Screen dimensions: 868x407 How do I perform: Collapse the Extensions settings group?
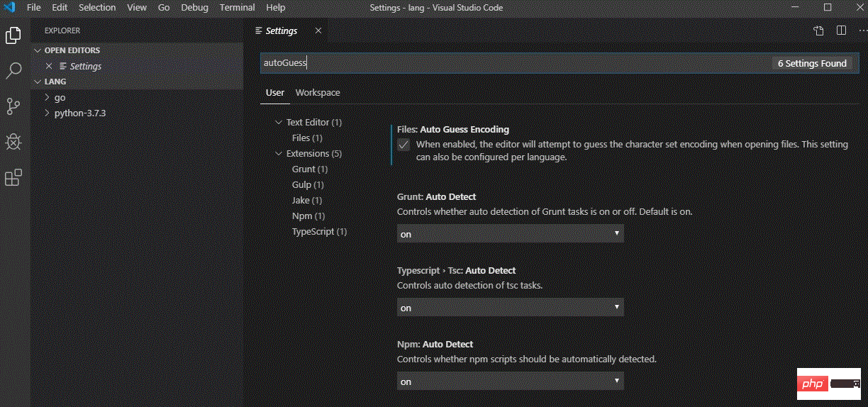pos(279,154)
